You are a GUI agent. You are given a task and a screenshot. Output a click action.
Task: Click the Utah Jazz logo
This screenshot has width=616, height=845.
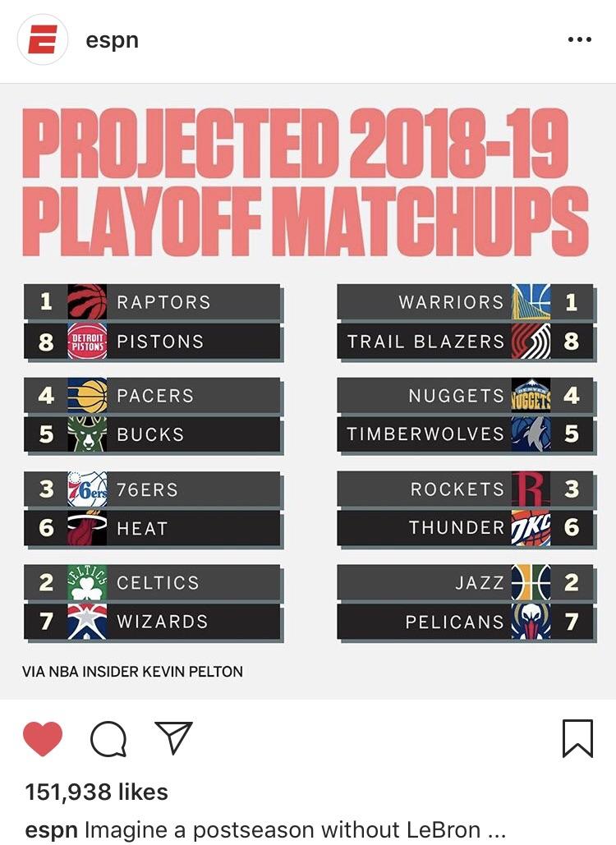coord(533,584)
